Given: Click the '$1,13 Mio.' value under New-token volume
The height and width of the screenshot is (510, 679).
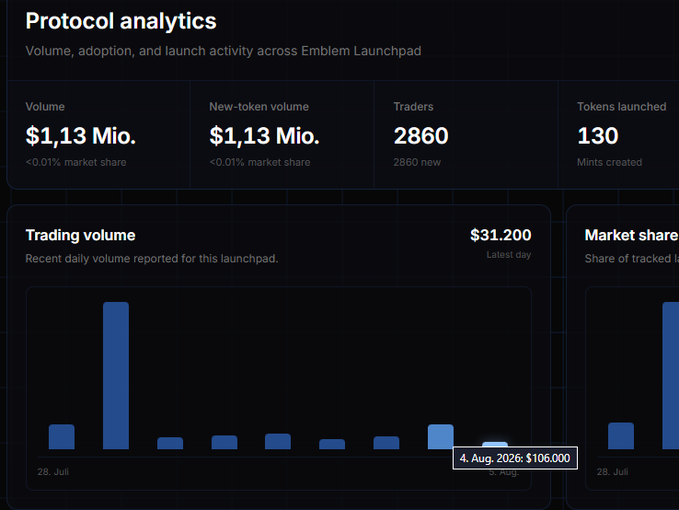Looking at the screenshot, I should [x=264, y=136].
